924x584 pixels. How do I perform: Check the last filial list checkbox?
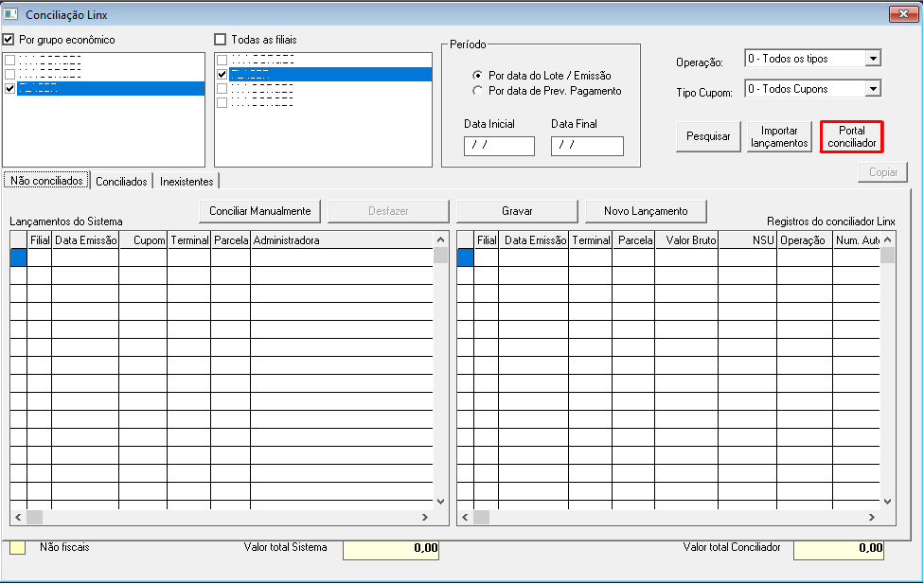pos(222,102)
